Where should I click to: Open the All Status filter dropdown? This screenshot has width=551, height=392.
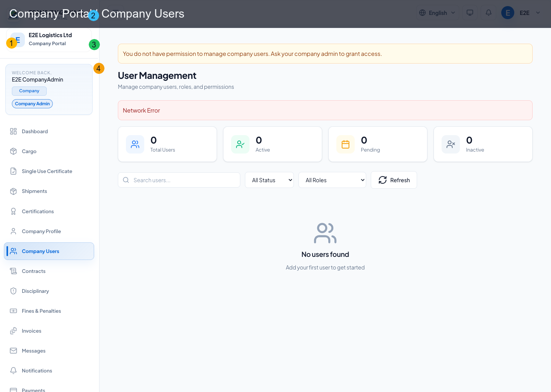click(x=269, y=180)
